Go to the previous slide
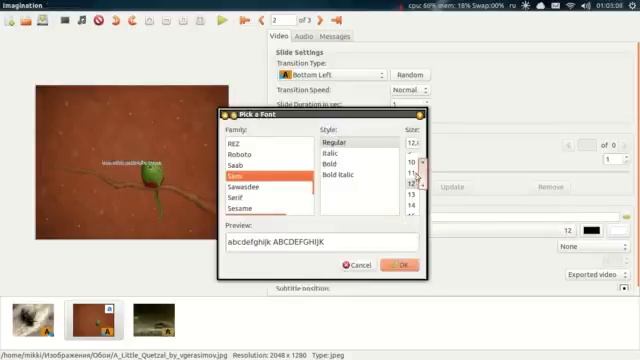 point(261,20)
